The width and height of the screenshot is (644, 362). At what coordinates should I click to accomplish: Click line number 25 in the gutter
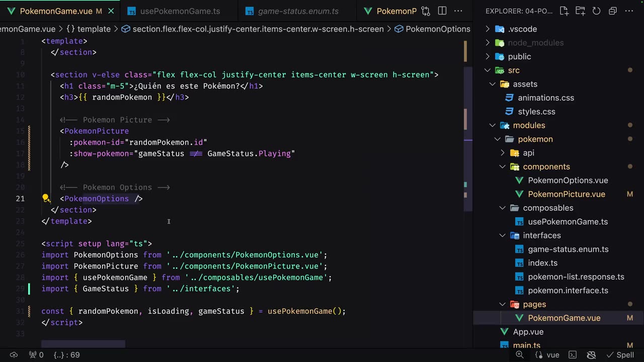[x=20, y=244]
